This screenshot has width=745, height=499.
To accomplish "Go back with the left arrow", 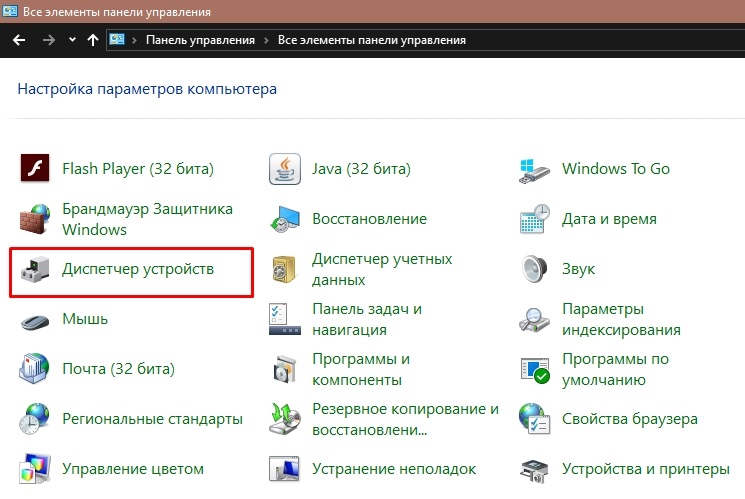I will click(x=19, y=40).
